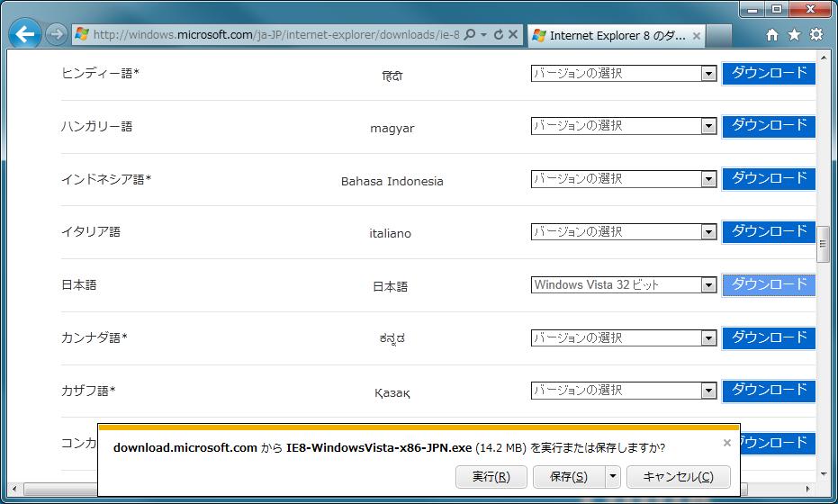Click ダウンロード button in Kazakh row
Image resolution: width=838 pixels, height=504 pixels.
(x=769, y=391)
